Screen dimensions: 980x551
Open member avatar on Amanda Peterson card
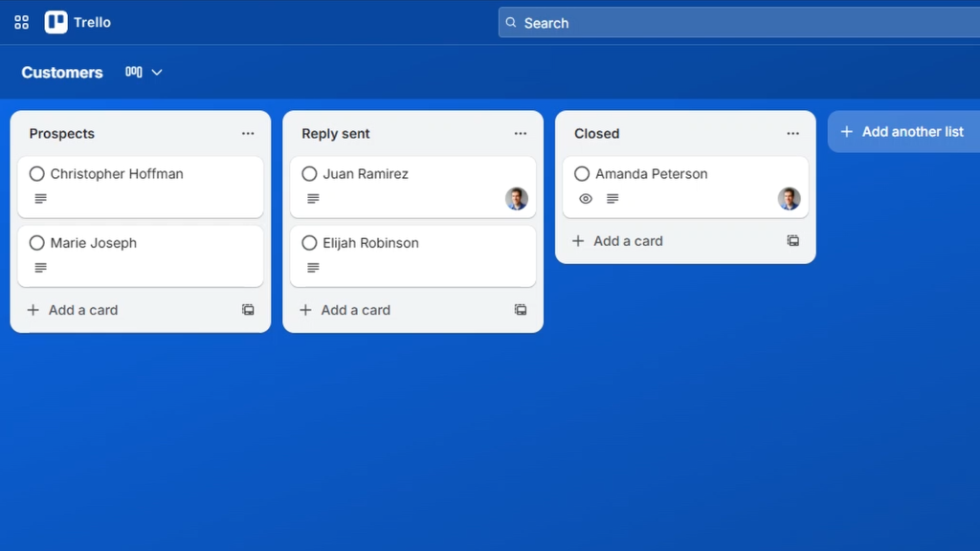pos(789,199)
